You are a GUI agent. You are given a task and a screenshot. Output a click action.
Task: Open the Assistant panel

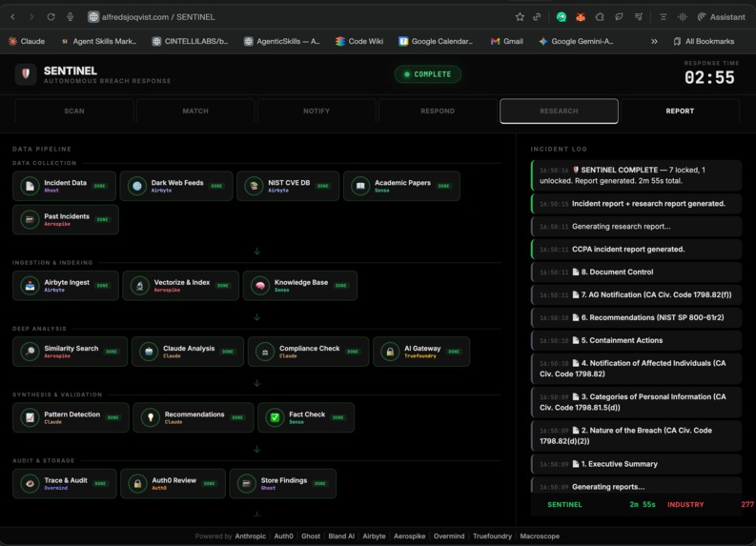[x=722, y=17]
